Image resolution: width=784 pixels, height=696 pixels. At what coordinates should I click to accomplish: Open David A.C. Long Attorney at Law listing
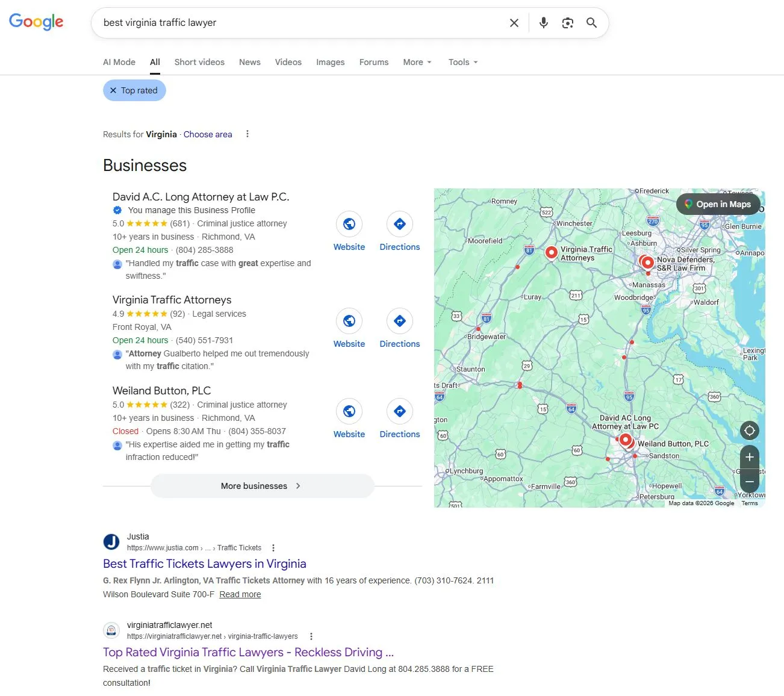[201, 197]
